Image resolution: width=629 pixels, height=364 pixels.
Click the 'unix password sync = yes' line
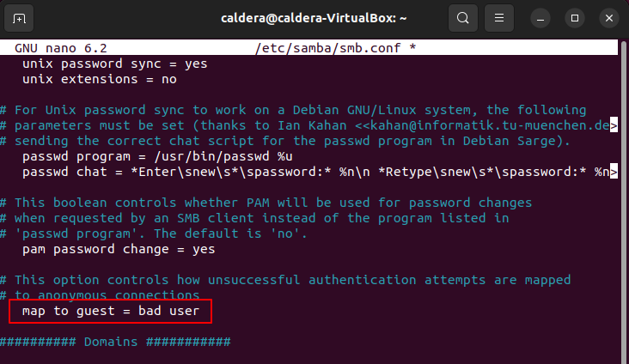pyautogui.click(x=114, y=64)
